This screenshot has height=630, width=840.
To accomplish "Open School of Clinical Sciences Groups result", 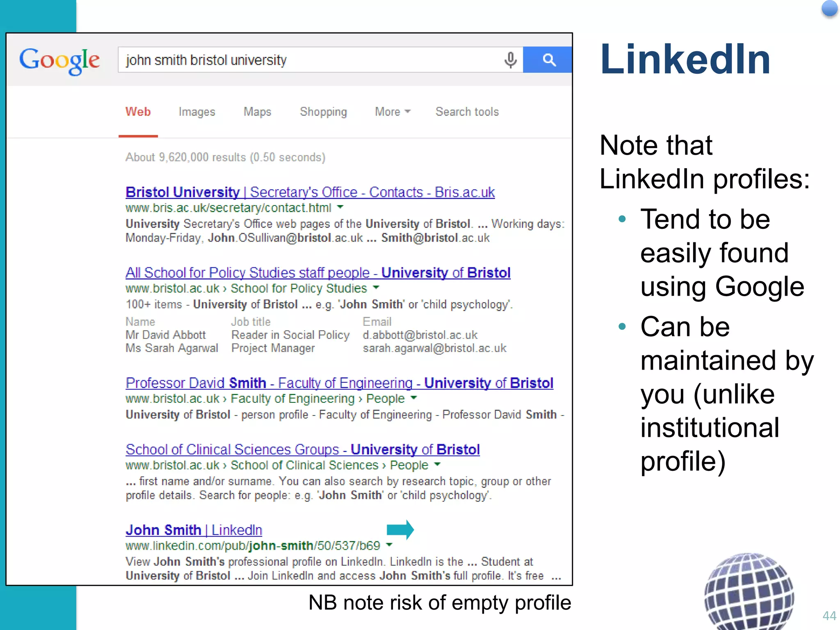I will (303, 450).
